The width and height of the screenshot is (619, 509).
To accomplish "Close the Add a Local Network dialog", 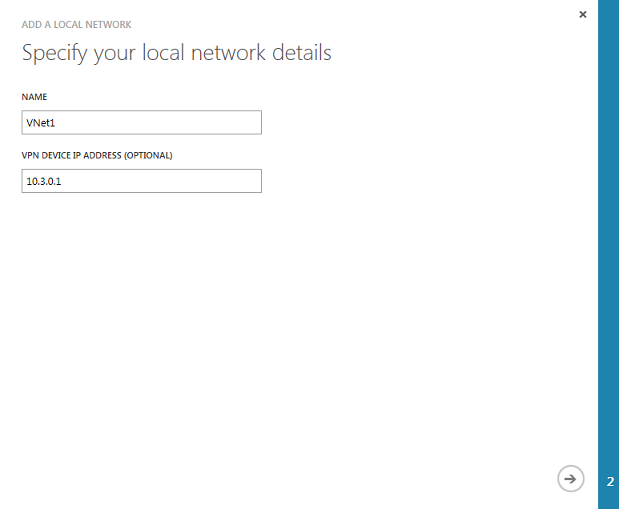I will click(583, 15).
